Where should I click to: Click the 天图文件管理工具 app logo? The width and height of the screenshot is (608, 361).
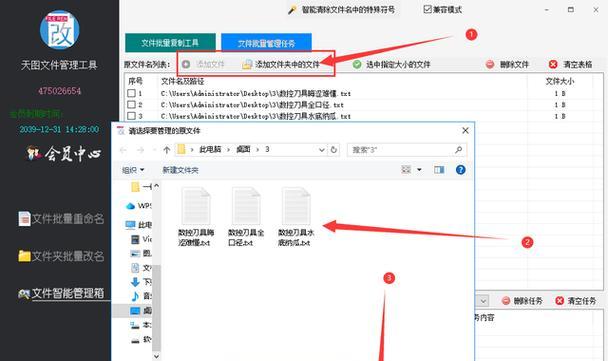pyautogui.click(x=59, y=30)
